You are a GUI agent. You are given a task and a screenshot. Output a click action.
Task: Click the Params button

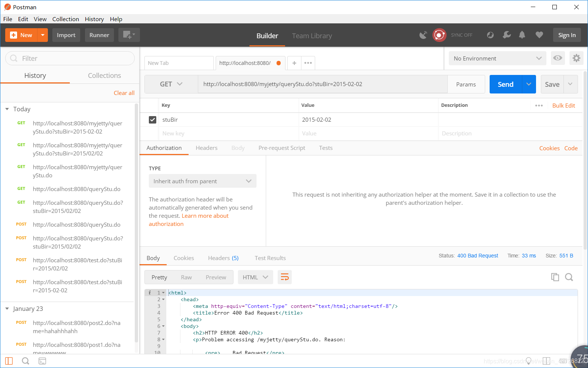(466, 84)
